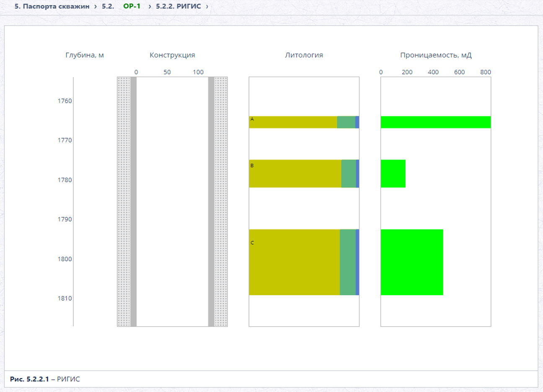This screenshot has width=543, height=392.
Task: Click the 1780 depth axis label
Action: pos(65,180)
